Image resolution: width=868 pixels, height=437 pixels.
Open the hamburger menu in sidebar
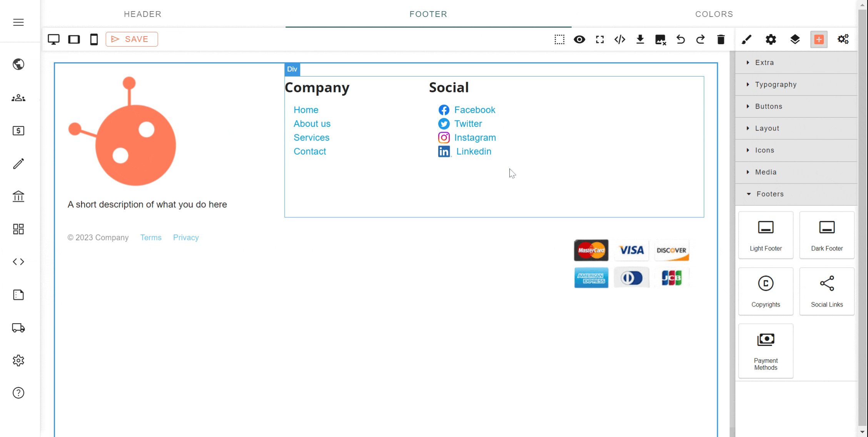point(18,22)
